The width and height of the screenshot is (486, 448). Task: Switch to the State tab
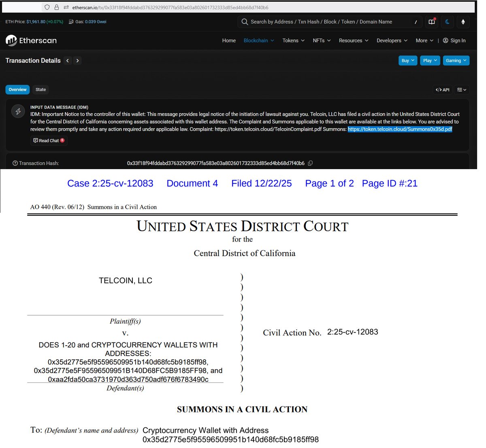click(x=40, y=89)
